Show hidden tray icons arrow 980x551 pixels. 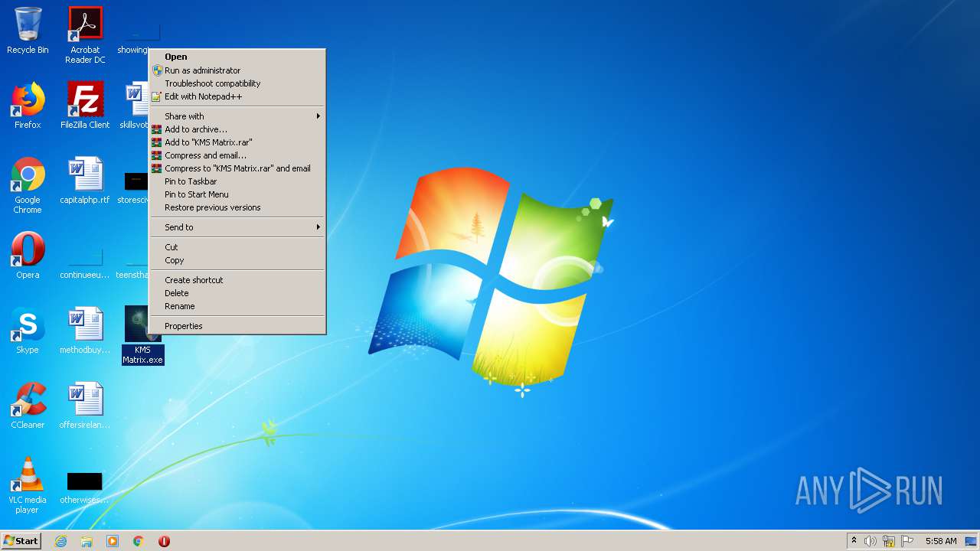[854, 540]
